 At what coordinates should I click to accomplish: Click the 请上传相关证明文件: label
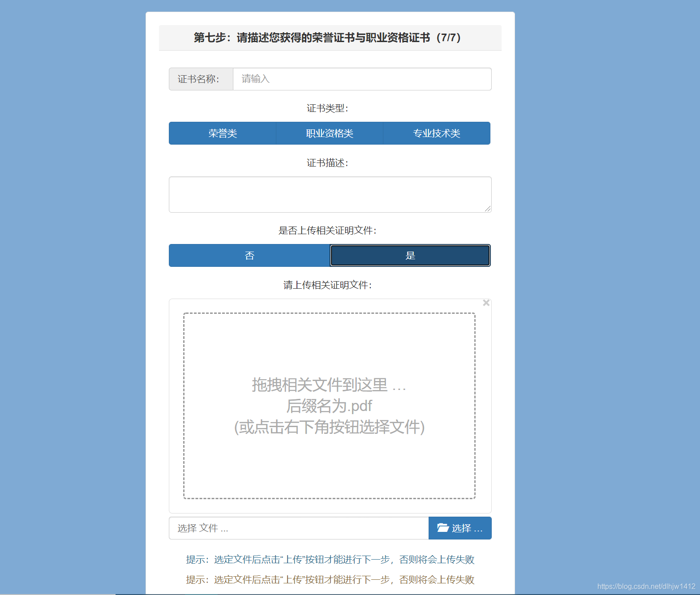[x=327, y=285]
